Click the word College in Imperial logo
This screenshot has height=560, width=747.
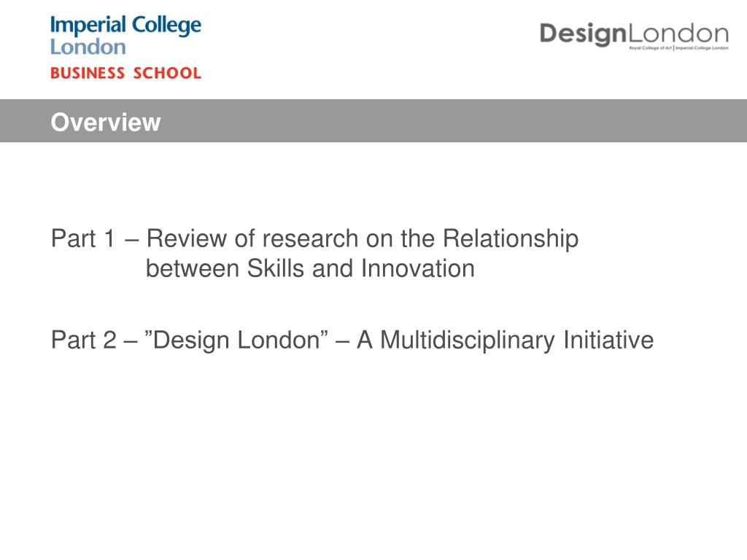(166, 26)
